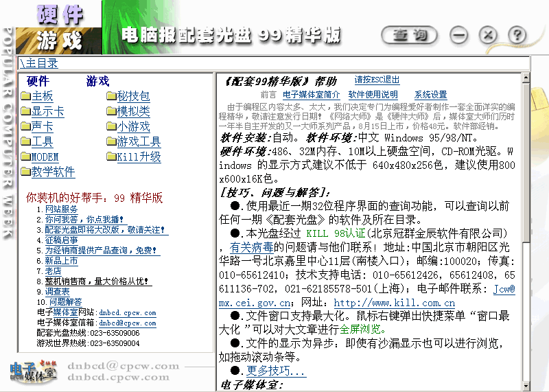Open the 问题解答 link

click(x=65, y=302)
